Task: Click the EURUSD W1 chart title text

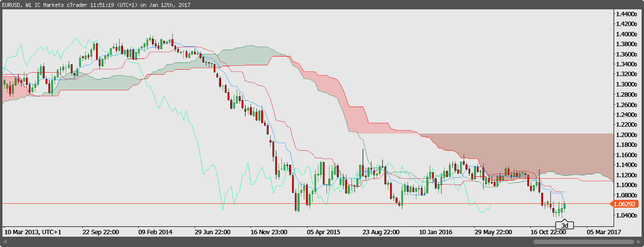Action: (x=96, y=5)
